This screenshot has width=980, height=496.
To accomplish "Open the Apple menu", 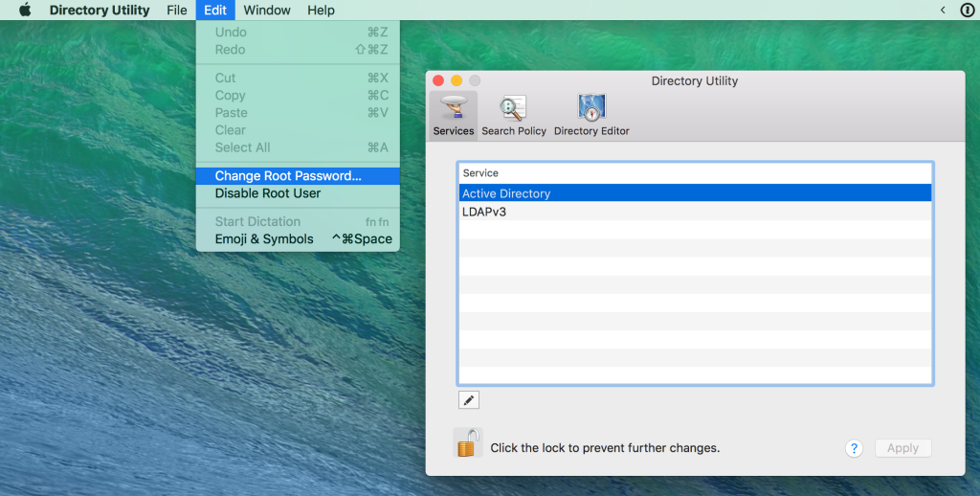I will [x=24, y=10].
